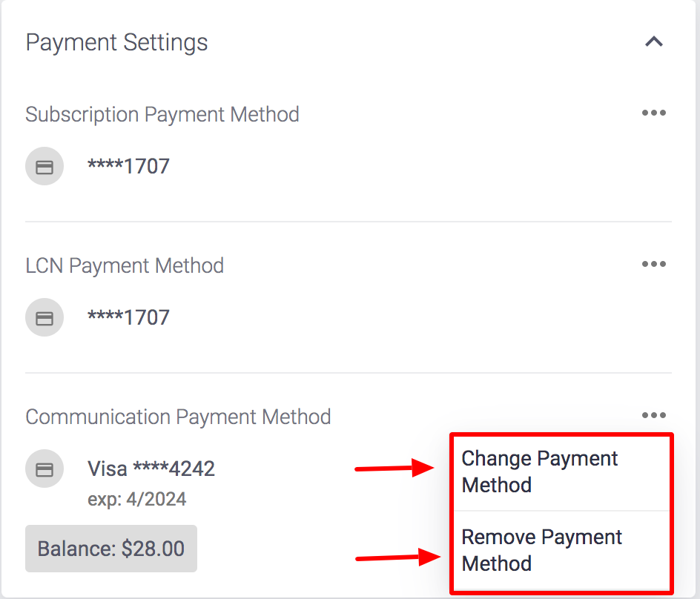
Task: Click the Visa ****4242 card text
Action: (151, 469)
